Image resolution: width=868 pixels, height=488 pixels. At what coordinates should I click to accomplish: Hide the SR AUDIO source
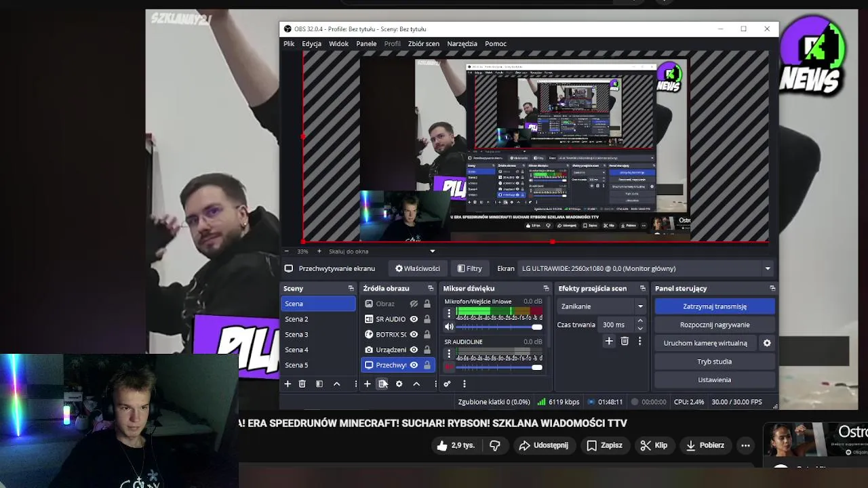click(x=414, y=319)
